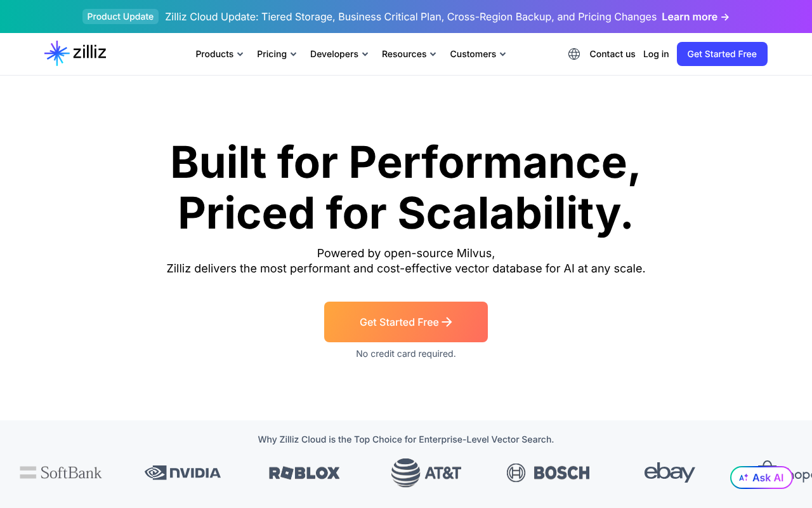Click the Product Update badge
Viewport: 812px width, 508px height.
(121, 17)
